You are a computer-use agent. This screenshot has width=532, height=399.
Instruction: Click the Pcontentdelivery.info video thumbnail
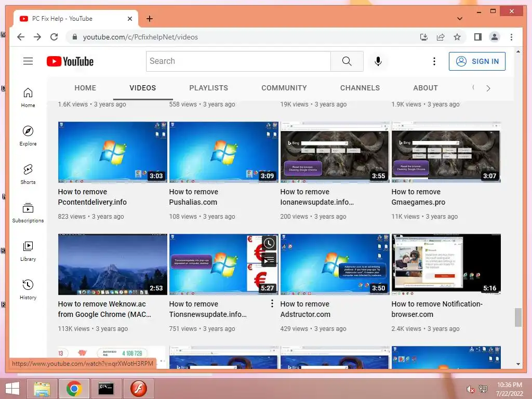pos(113,152)
